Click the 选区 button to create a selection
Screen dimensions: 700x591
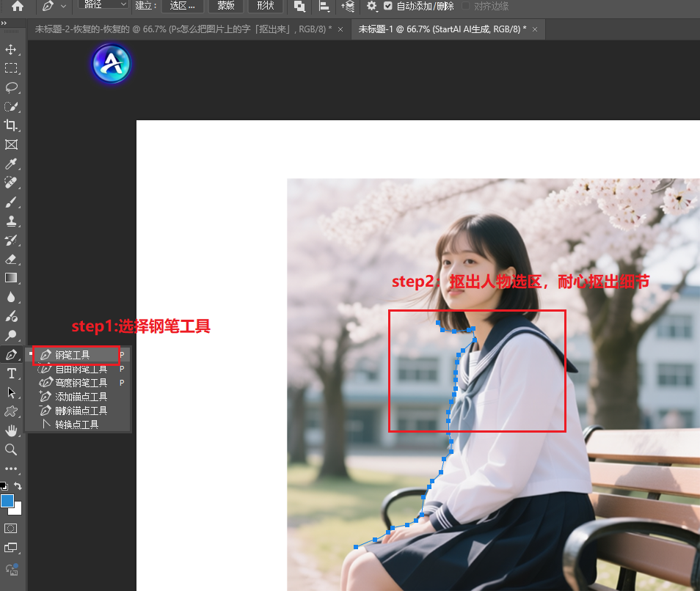pyautogui.click(x=183, y=7)
